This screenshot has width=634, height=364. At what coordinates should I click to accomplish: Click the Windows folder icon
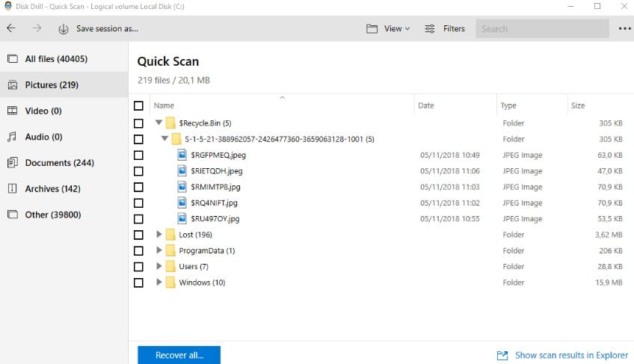(170, 283)
